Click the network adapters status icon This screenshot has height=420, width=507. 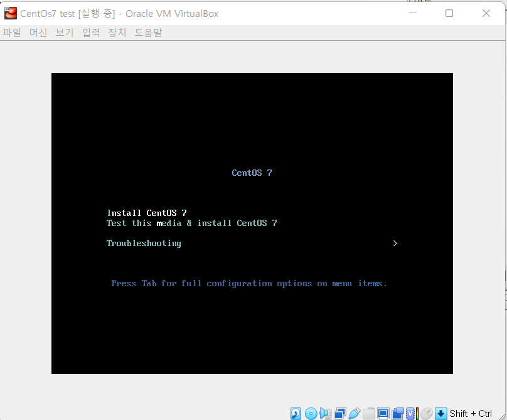click(340, 414)
